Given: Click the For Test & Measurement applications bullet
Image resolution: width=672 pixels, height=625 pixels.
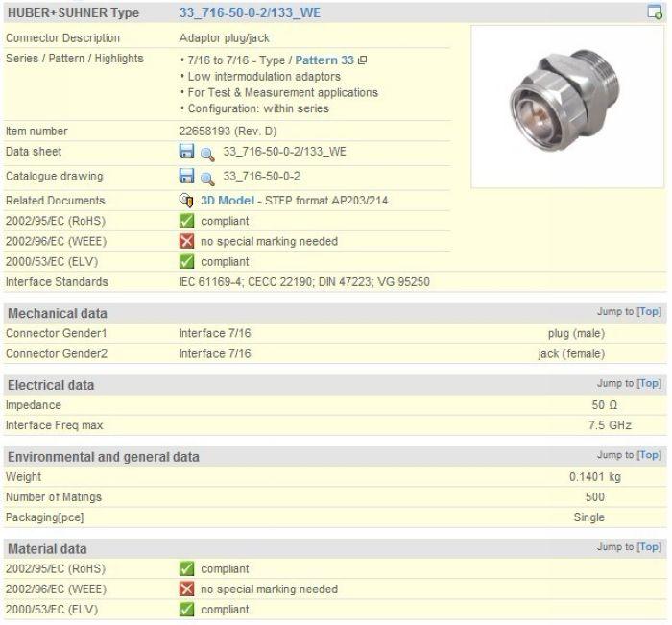Looking at the screenshot, I should 283,92.
